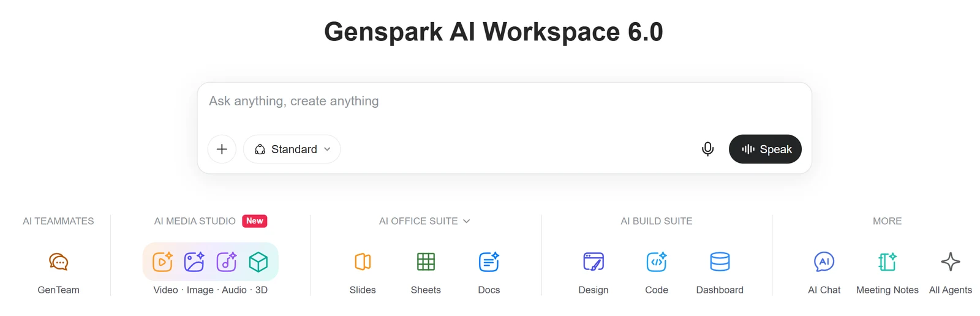Click the AI Chat label

pos(824,290)
